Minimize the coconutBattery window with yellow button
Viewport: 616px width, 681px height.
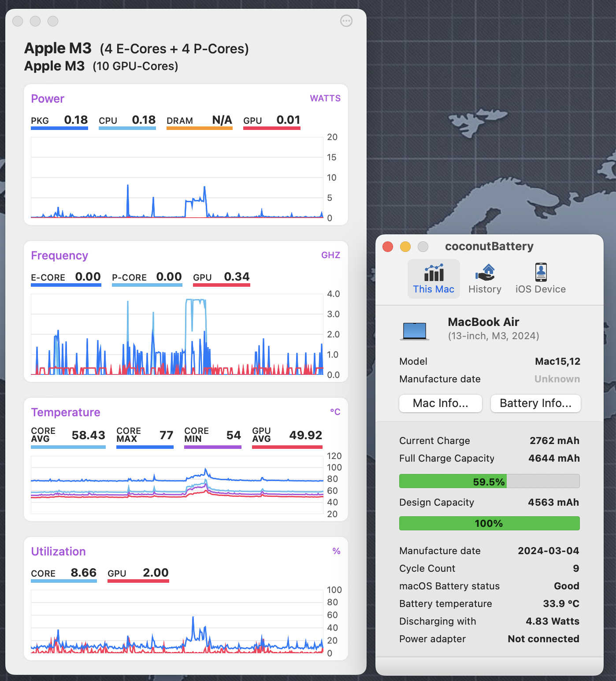point(405,247)
